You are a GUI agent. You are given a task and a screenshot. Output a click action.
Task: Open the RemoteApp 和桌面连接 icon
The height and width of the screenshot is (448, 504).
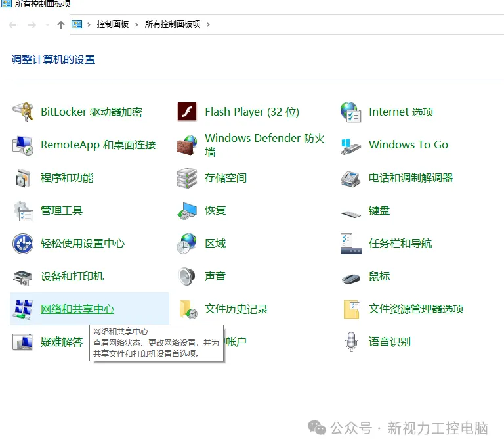(x=23, y=145)
